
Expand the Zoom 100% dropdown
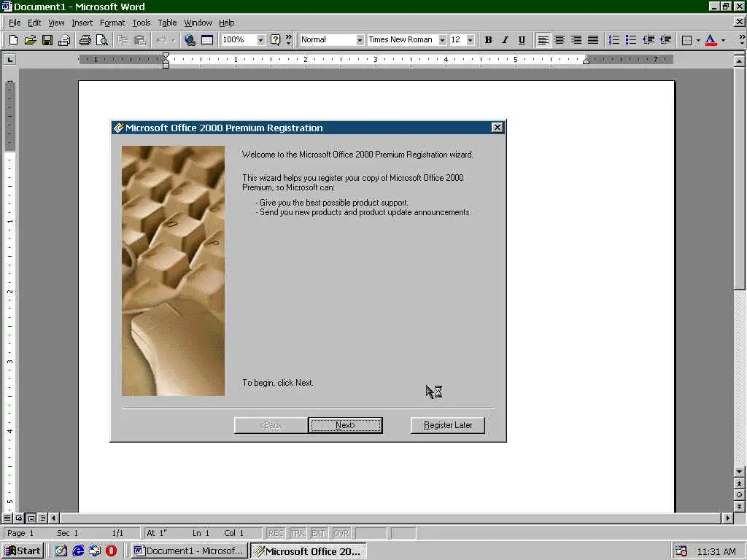[x=260, y=40]
